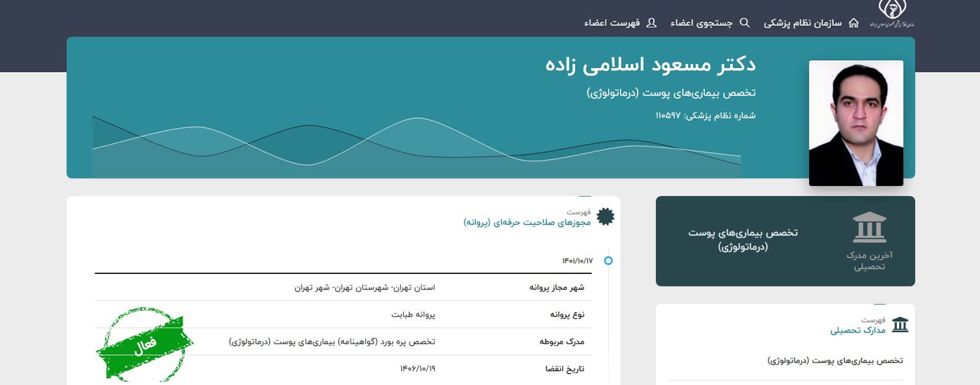Open the سازمان نظام پزشکی menu item
The image size is (980, 385).
click(802, 23)
